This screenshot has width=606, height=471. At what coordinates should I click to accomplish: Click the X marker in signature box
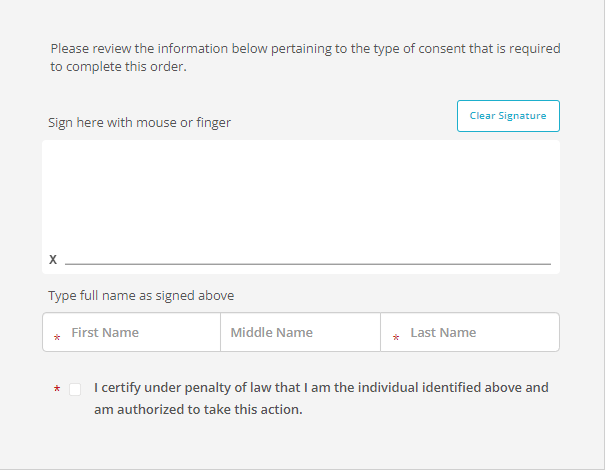point(53,260)
